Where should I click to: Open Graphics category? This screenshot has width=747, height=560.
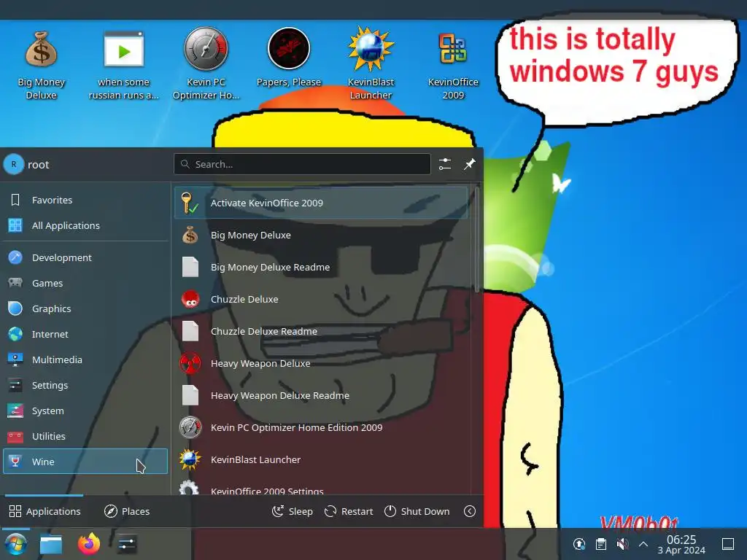tap(85, 308)
